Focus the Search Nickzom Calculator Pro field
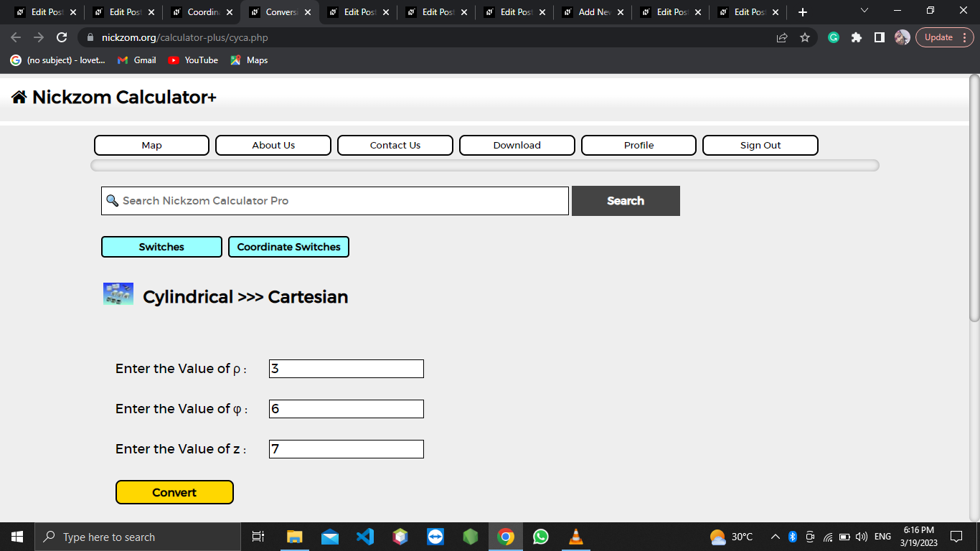 [335, 201]
